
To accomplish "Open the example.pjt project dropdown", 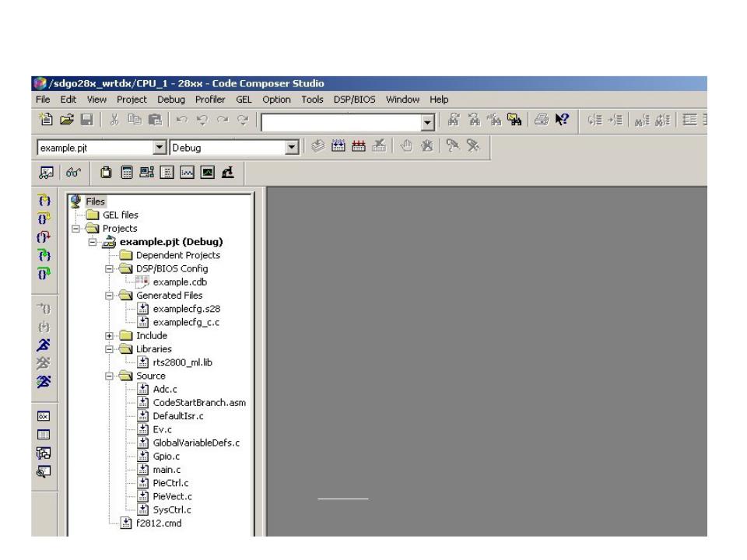I will pyautogui.click(x=160, y=148).
